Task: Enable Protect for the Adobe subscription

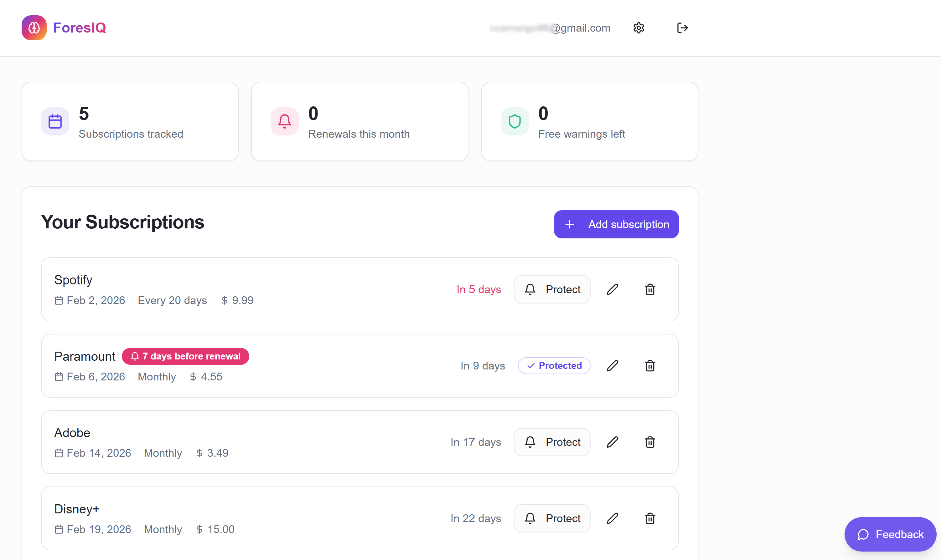Action: point(552,442)
